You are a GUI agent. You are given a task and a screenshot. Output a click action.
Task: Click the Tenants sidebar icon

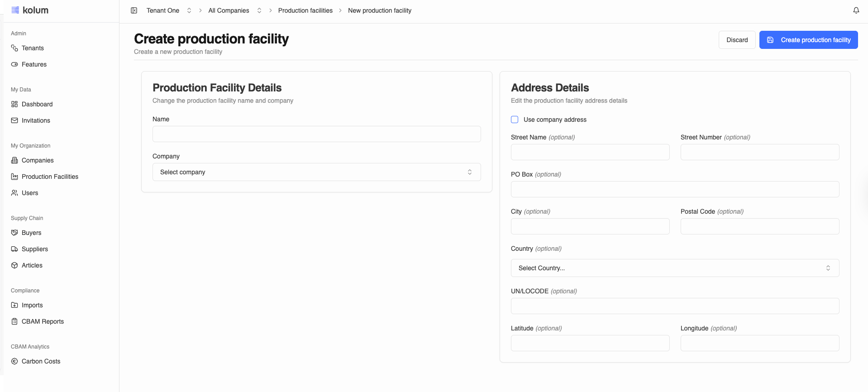point(14,48)
